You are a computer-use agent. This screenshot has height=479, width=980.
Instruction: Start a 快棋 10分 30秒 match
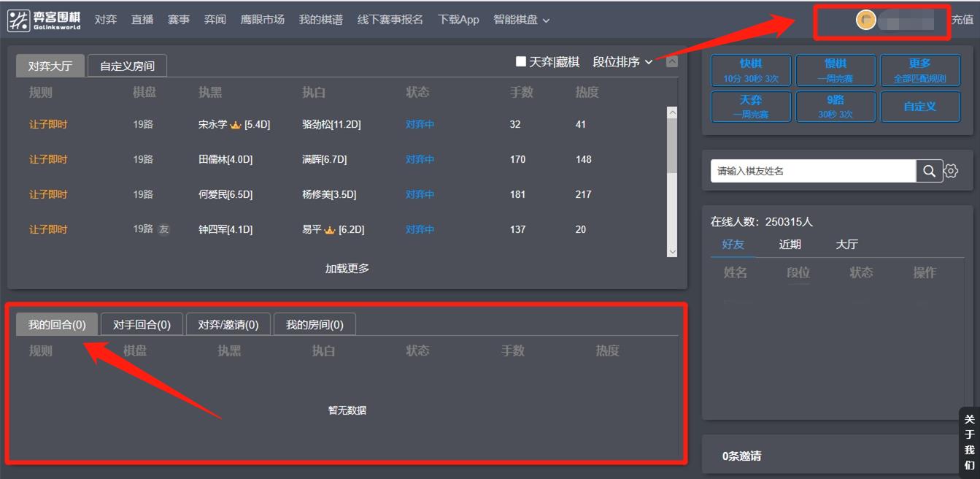[750, 70]
